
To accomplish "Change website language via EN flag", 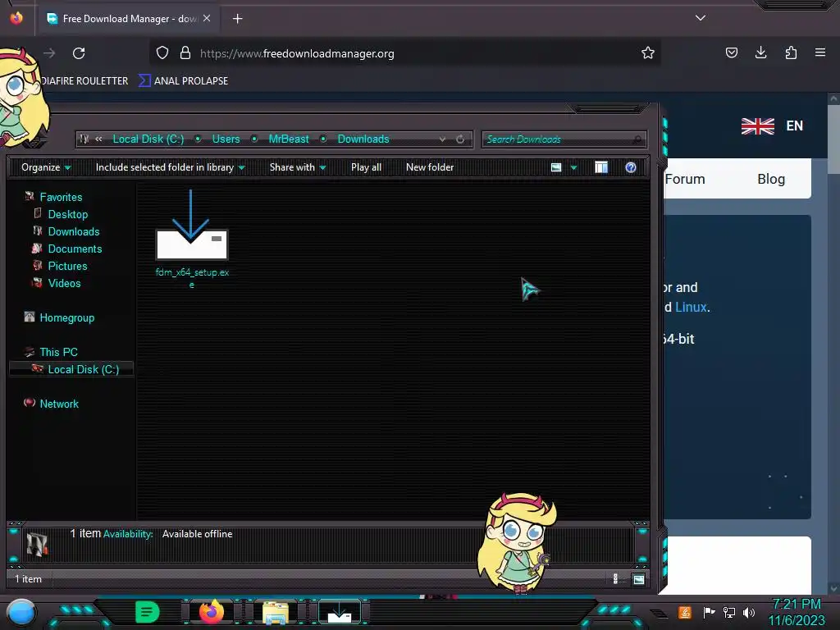I will click(x=772, y=126).
